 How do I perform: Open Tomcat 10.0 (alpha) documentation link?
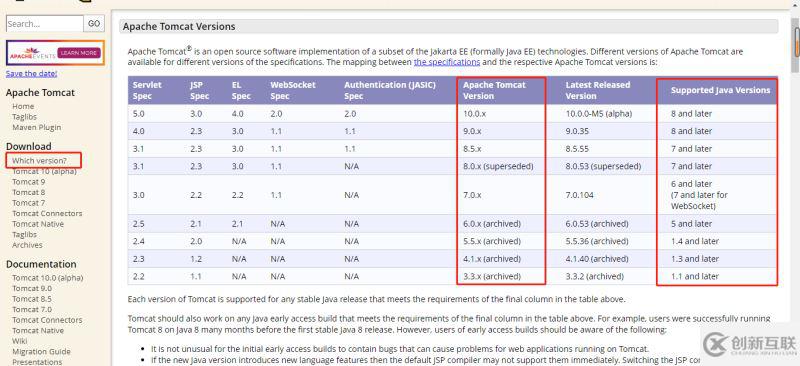(47, 278)
